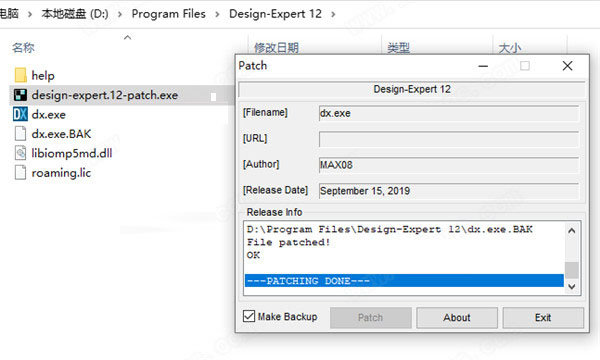600x360 pixels.
Task: Select the libiomp5md.dll file icon
Action: click(20, 153)
